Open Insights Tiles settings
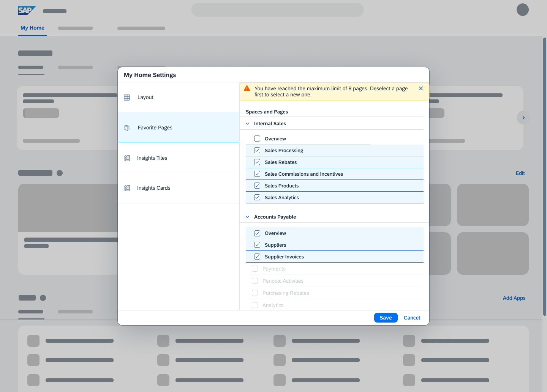The image size is (547, 392). click(179, 158)
